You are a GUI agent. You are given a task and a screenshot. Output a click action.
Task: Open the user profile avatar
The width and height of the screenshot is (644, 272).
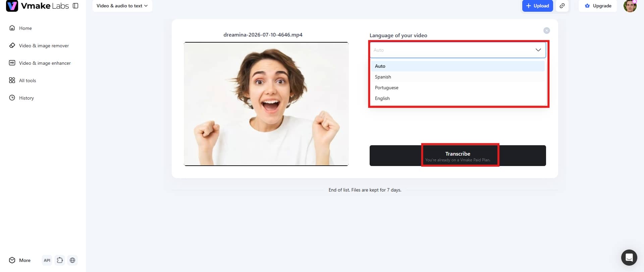[x=630, y=6]
